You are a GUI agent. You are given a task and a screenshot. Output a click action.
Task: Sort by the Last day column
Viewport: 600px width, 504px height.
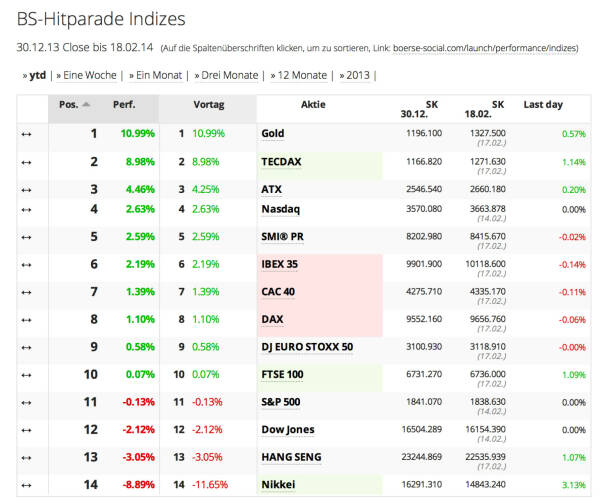543,104
